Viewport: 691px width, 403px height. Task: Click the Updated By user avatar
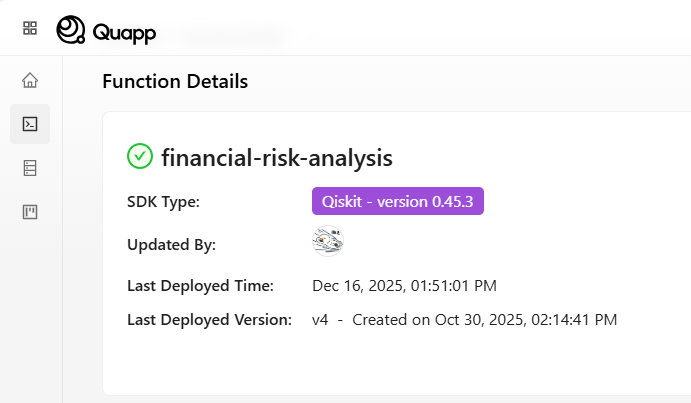(328, 242)
